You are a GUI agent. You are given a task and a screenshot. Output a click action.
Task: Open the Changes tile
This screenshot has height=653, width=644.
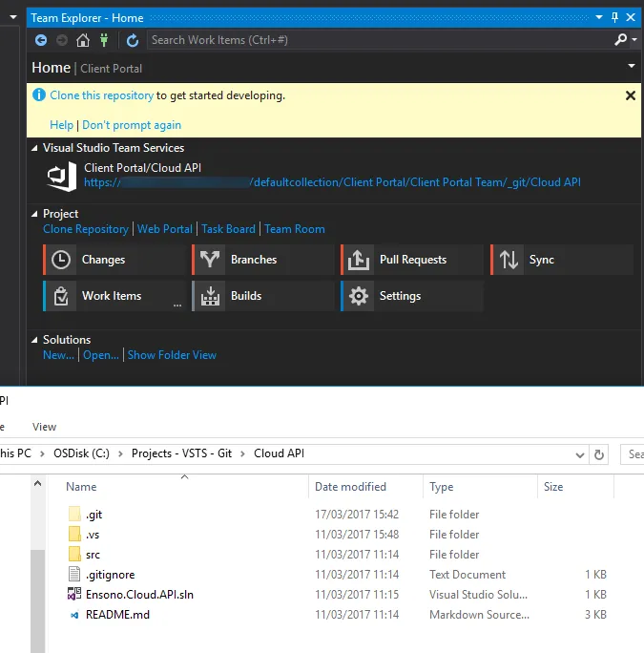click(114, 260)
